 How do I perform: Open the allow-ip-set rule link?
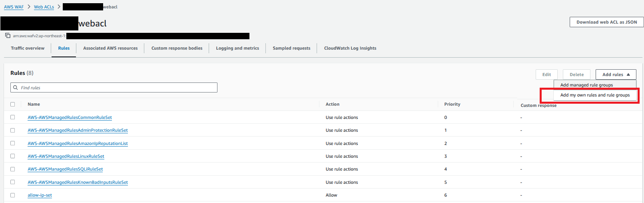40,195
